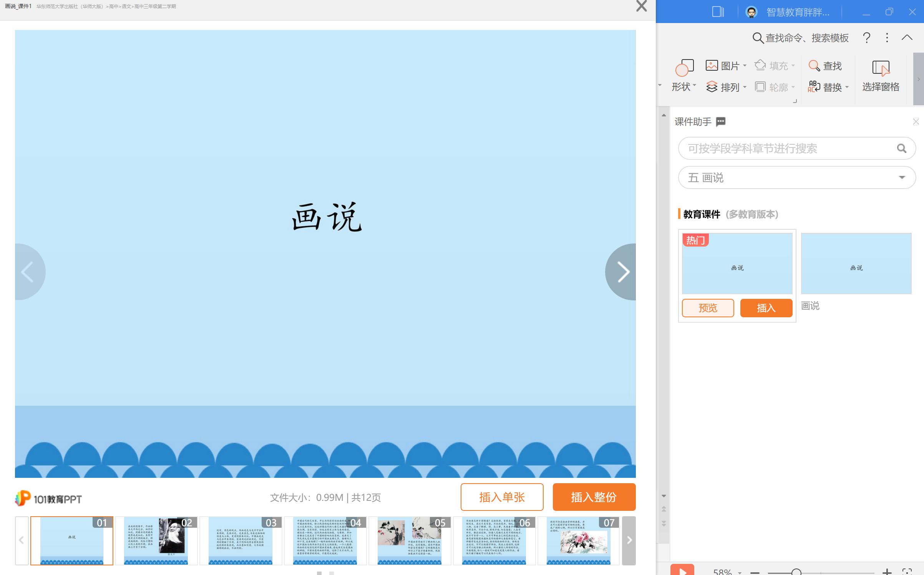Select slide thumbnail 03 in the filmstrip
The image size is (924, 575).
point(240,540)
